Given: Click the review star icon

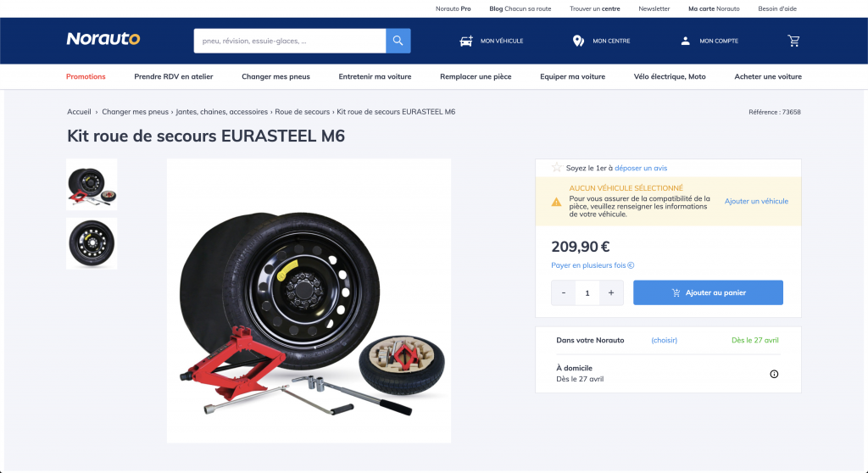Looking at the screenshot, I should [557, 167].
